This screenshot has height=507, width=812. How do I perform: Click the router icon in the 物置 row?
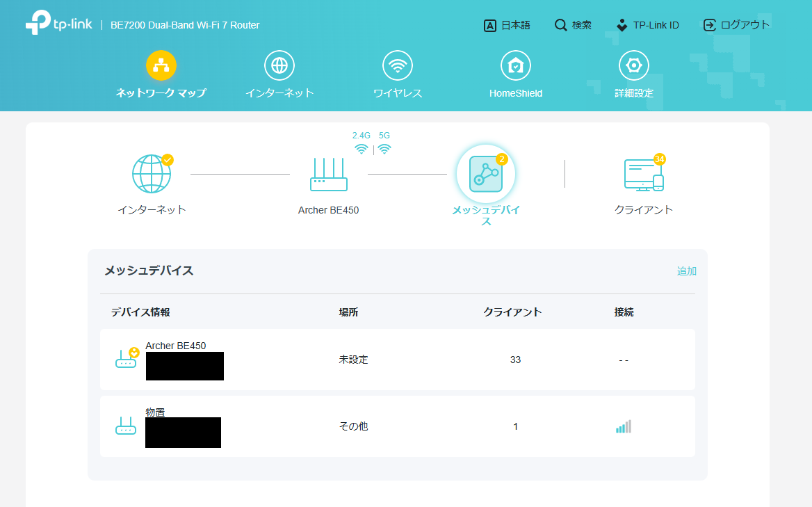pyautogui.click(x=126, y=426)
